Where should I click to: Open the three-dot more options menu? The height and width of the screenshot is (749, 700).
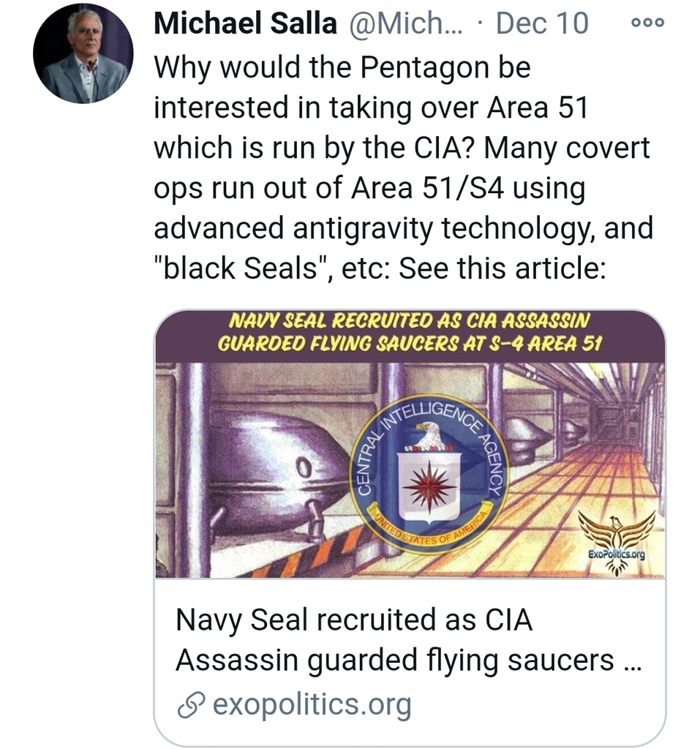647,23
